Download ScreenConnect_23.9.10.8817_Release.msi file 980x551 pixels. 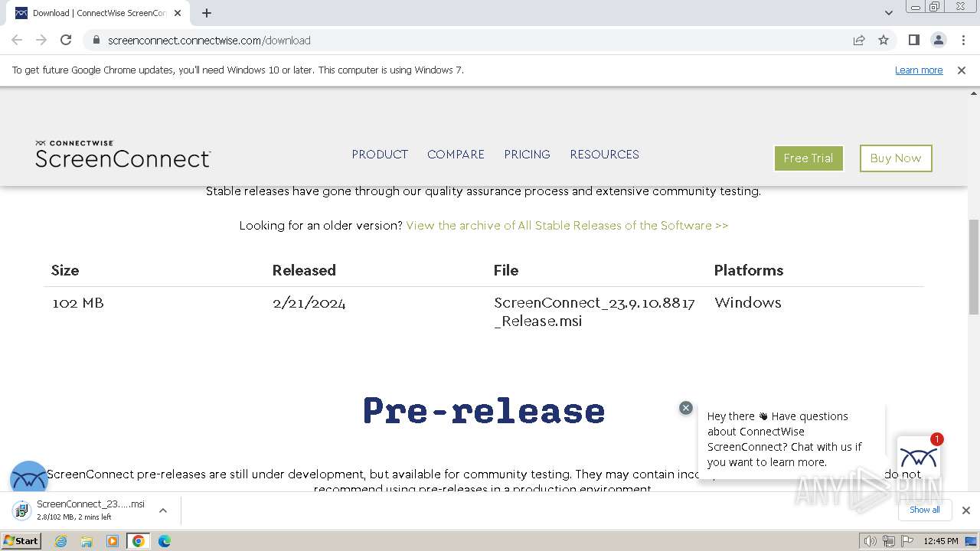[594, 311]
